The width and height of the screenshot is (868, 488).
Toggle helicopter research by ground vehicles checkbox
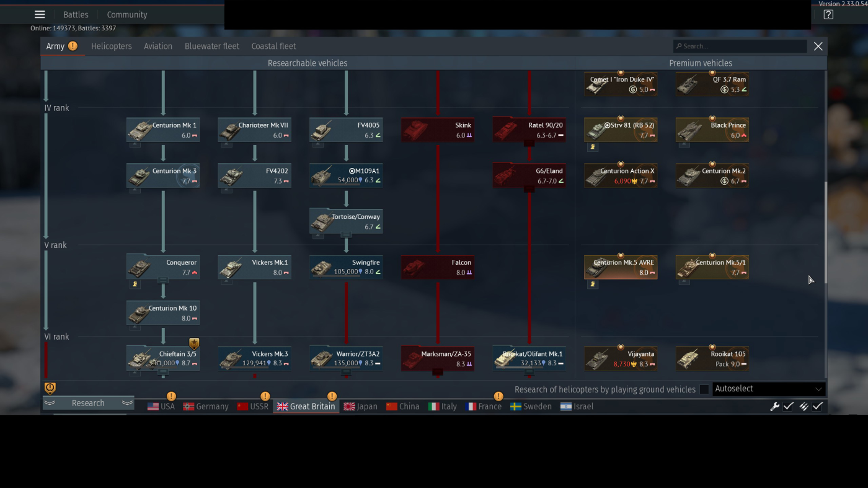[x=704, y=389]
